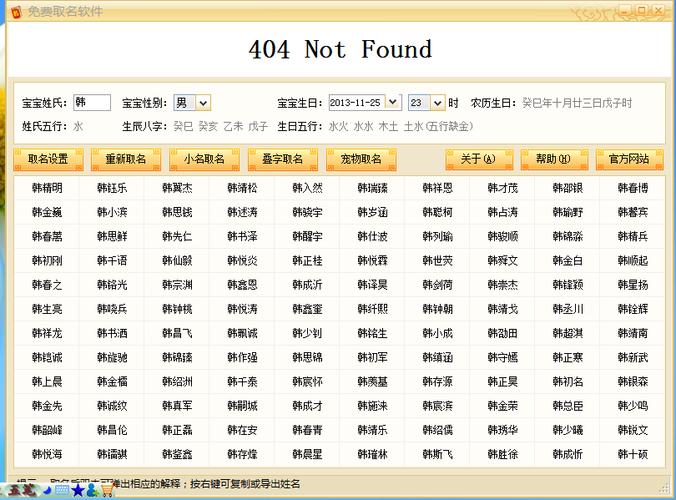Image resolution: width=676 pixels, height=500 pixels.
Task: Visit the 官方网站 button
Action: point(629,159)
